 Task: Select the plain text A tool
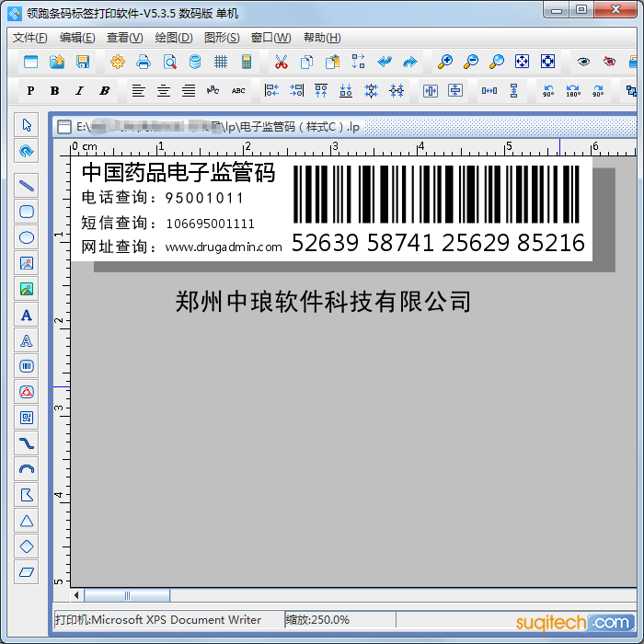27,315
